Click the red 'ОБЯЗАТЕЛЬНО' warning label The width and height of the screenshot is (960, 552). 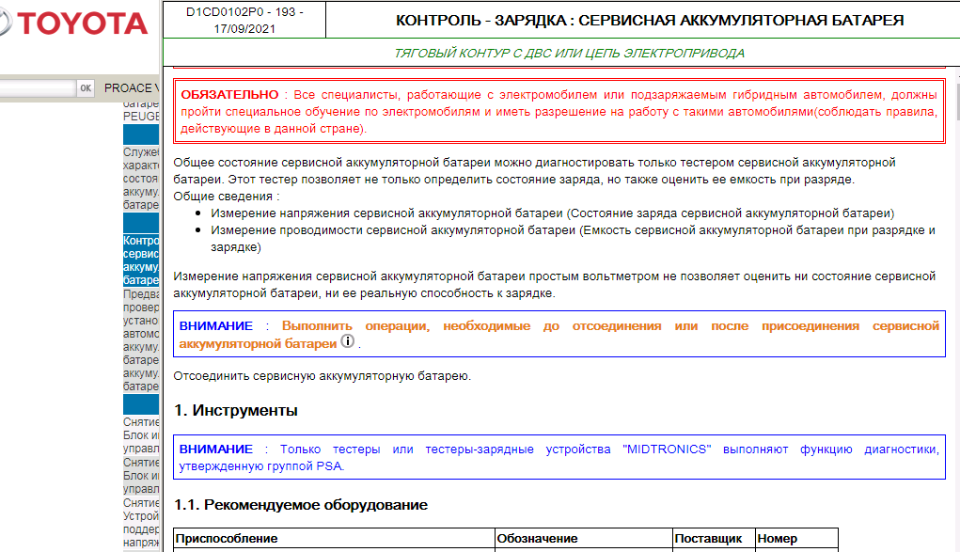(x=229, y=95)
